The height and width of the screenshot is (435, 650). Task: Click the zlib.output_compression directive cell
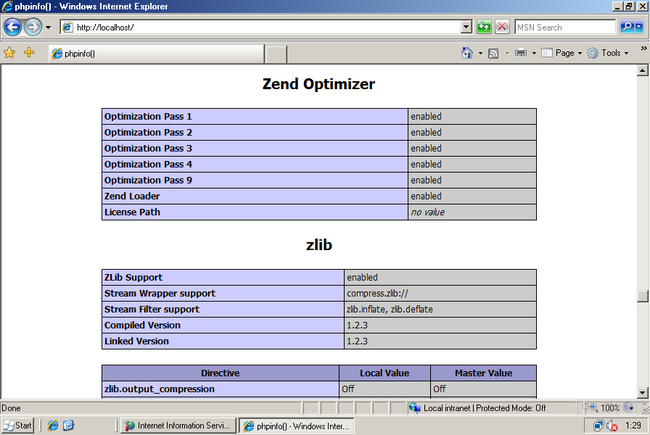(220, 389)
